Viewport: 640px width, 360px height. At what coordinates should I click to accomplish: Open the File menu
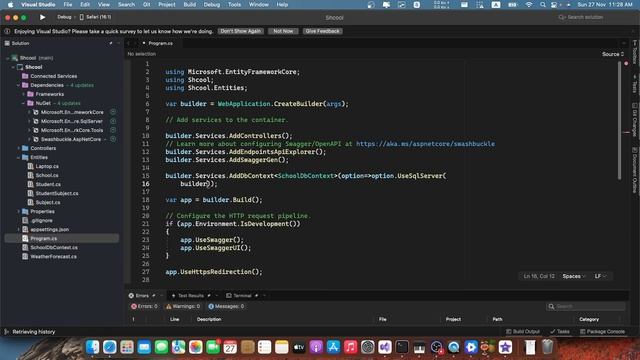click(x=68, y=4)
